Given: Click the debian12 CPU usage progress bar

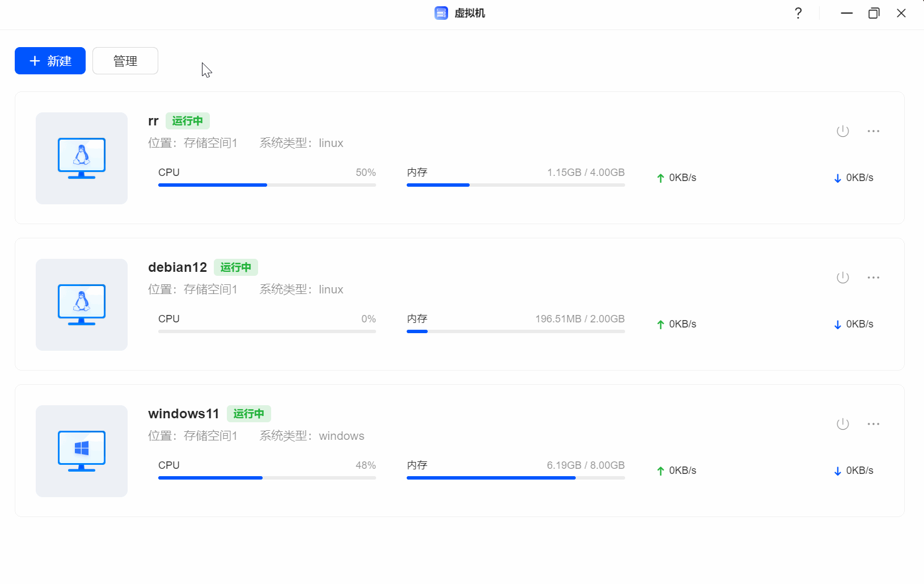Looking at the screenshot, I should coord(267,331).
